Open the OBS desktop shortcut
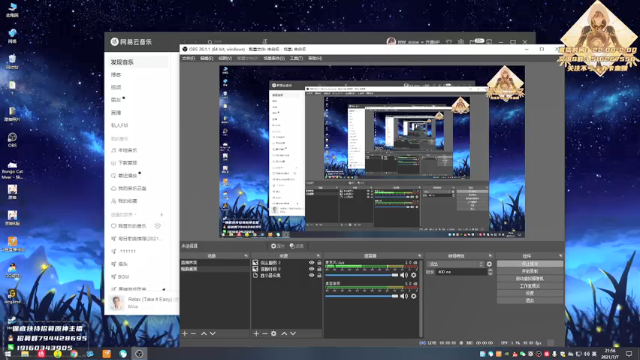 point(12,140)
